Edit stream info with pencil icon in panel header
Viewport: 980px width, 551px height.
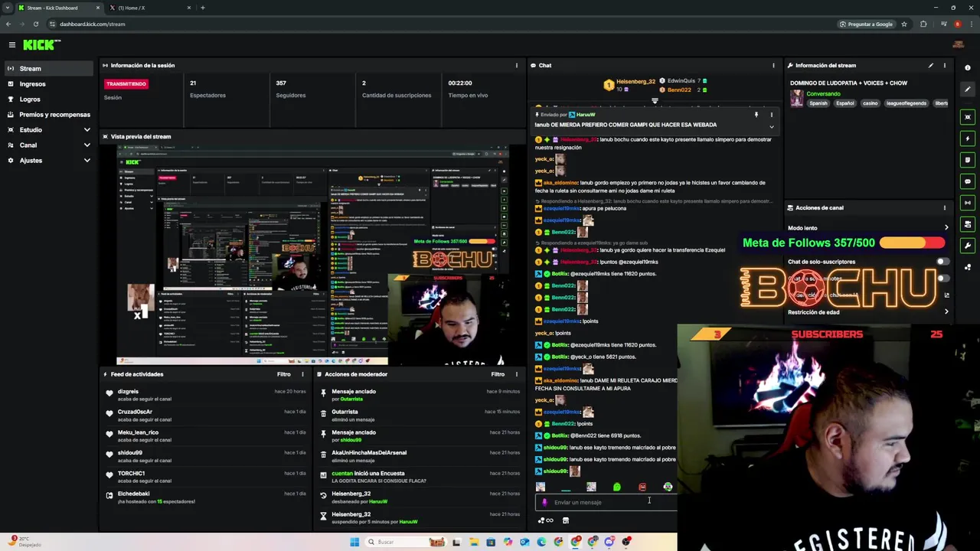tap(931, 66)
